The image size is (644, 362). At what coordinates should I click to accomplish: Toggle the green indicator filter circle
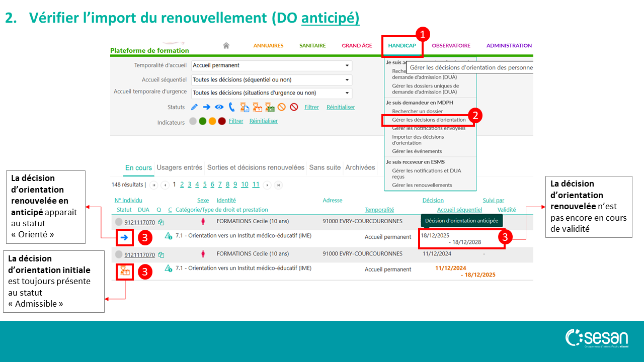[203, 121]
